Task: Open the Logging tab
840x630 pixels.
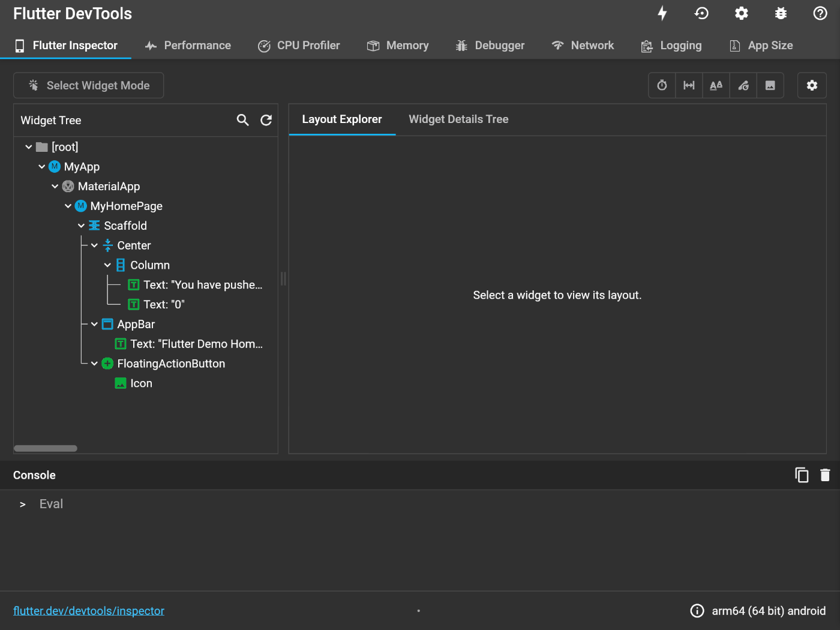Action: click(671, 46)
